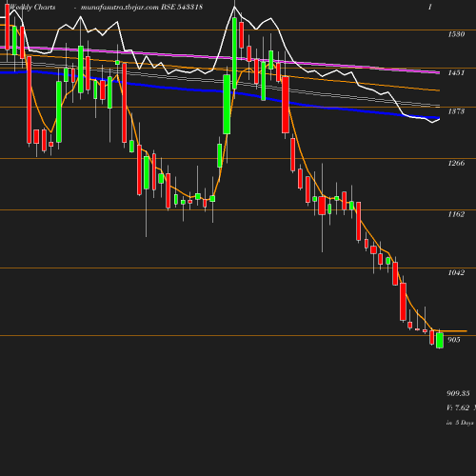Click the 905 price axis label
This screenshot has width=476, height=476.
[454, 340]
